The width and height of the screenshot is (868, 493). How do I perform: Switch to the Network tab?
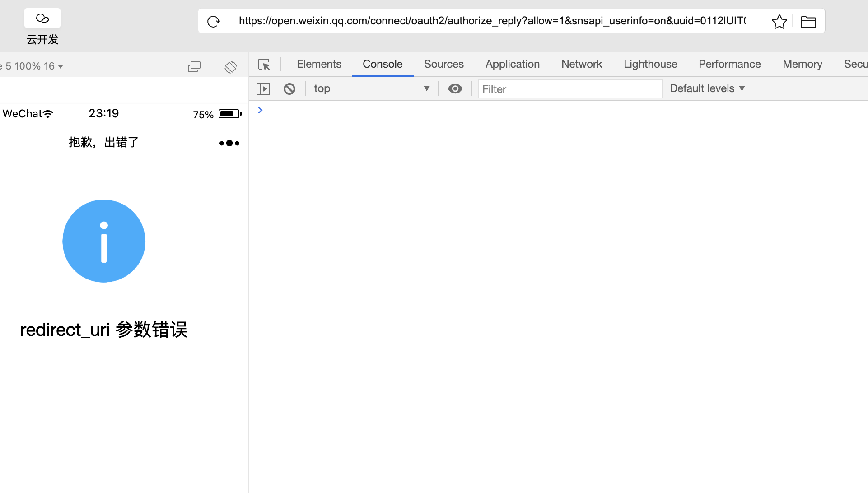click(x=582, y=64)
